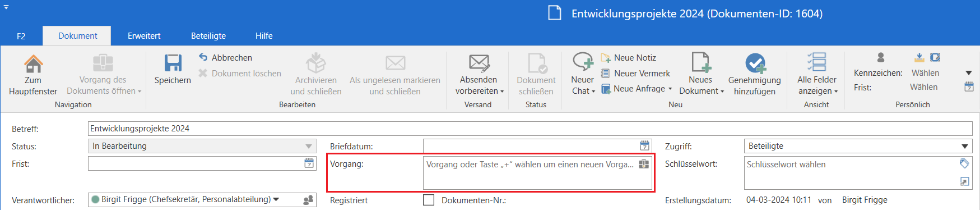Open quick access arrow in title bar
This screenshot has width=980, height=210.
tap(6, 7)
